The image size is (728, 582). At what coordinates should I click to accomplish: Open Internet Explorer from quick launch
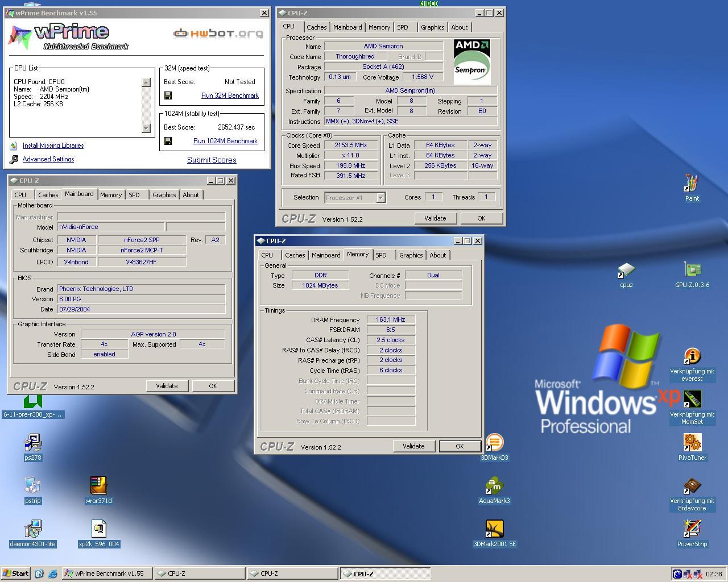[x=53, y=573]
